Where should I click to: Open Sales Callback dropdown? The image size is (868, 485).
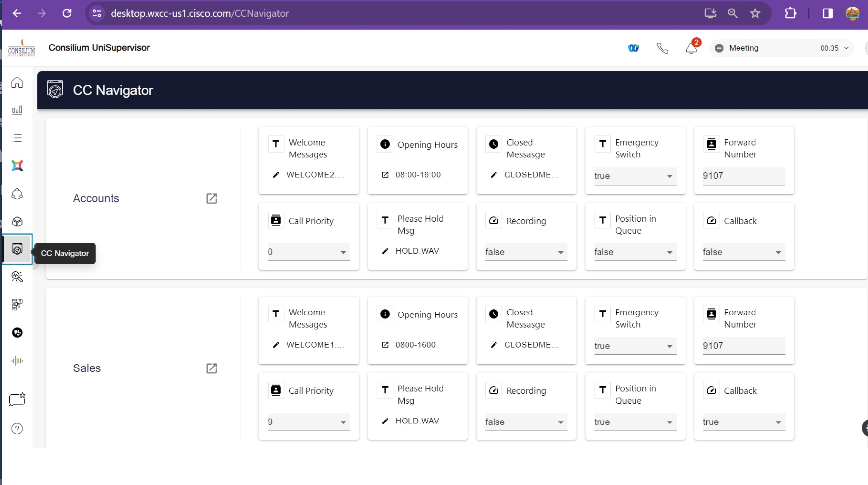(x=744, y=422)
